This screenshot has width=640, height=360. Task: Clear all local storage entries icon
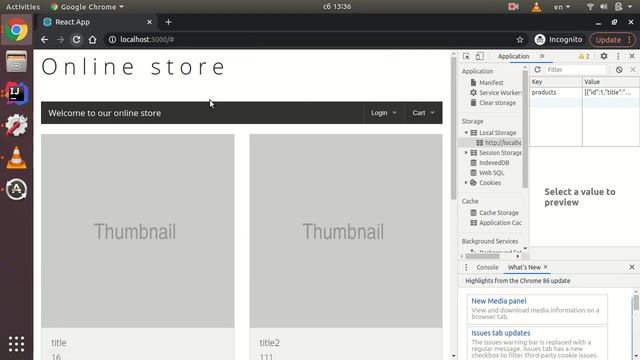pyautogui.click(x=619, y=70)
